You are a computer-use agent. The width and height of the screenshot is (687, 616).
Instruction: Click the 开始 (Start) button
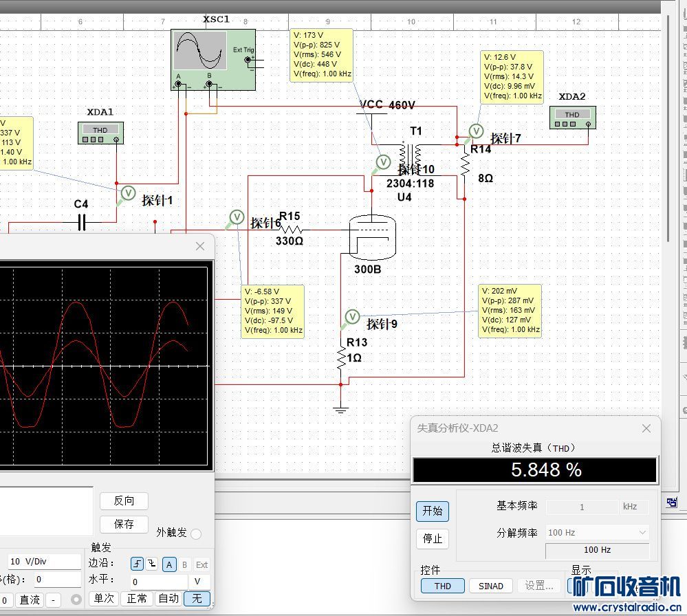432,511
